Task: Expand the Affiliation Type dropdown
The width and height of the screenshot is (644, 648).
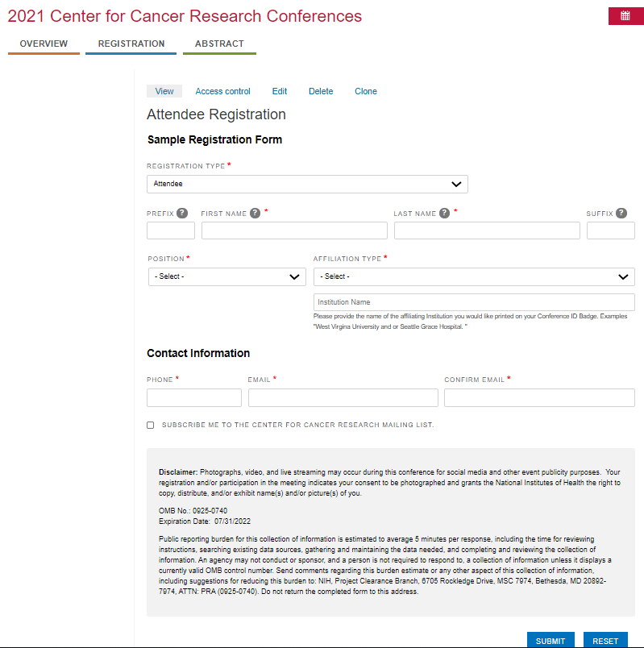Action: pos(474,276)
